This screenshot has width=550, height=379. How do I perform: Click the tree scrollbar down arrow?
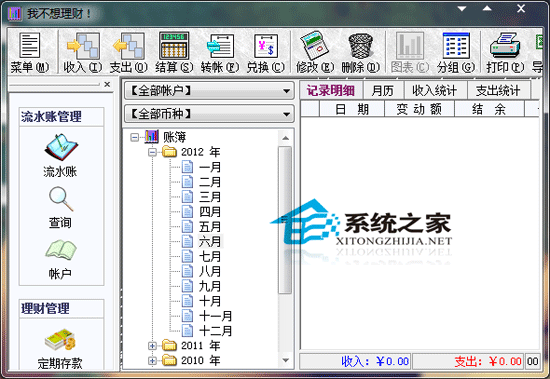(286, 360)
